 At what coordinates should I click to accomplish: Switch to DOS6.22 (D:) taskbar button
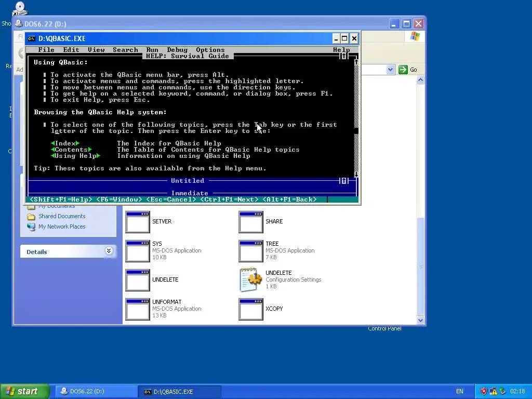[95, 392]
